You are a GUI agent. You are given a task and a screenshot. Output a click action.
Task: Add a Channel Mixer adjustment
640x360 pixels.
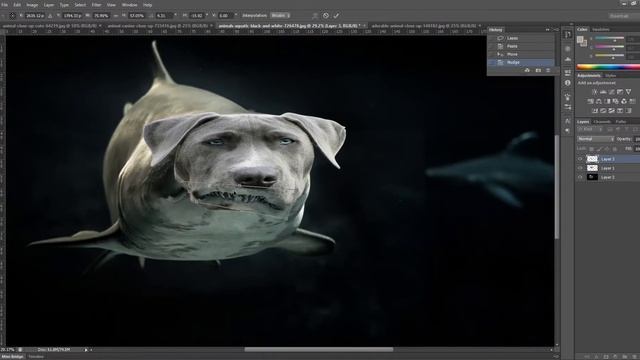click(624, 101)
